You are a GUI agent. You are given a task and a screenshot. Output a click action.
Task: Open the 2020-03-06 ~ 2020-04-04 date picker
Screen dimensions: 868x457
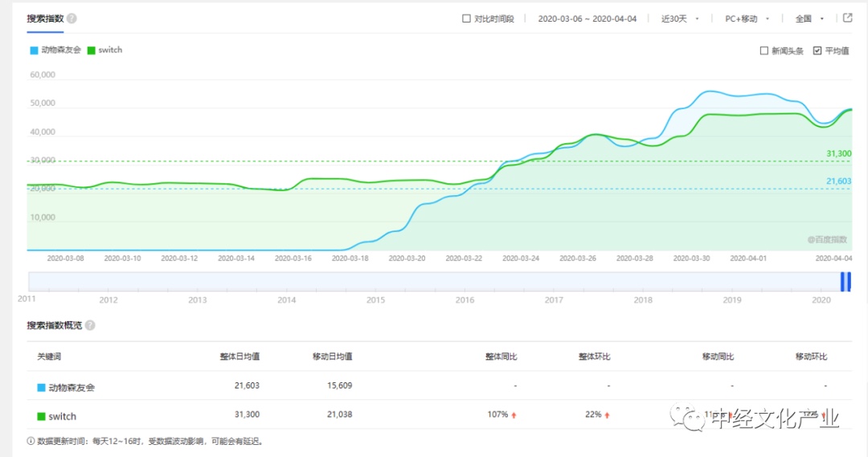pos(587,18)
